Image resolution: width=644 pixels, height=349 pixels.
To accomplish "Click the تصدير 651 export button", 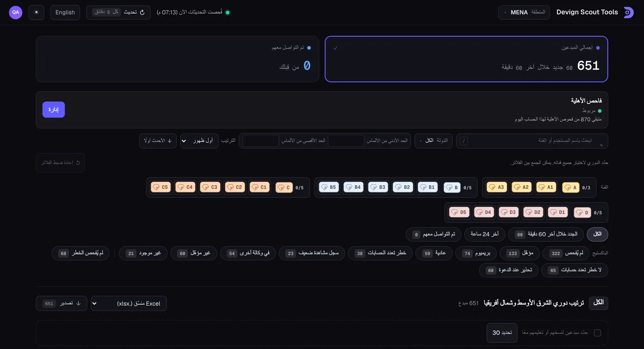I will pyautogui.click(x=61, y=304).
